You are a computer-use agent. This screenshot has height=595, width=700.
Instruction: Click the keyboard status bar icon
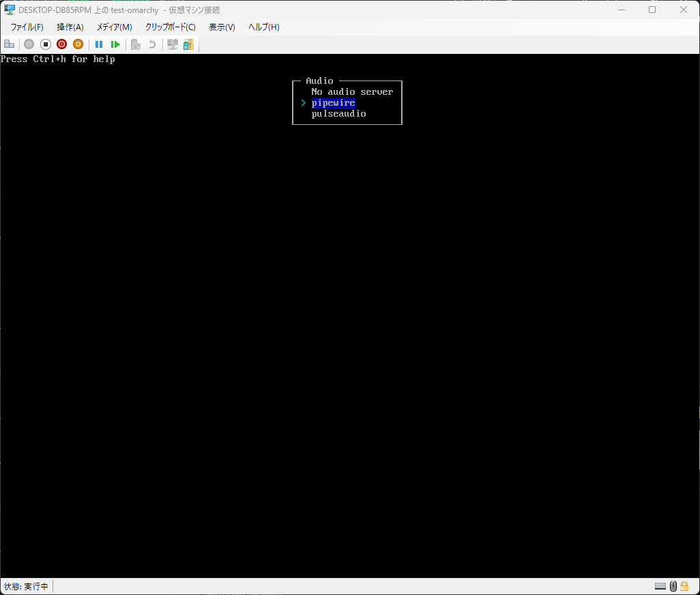[660, 586]
